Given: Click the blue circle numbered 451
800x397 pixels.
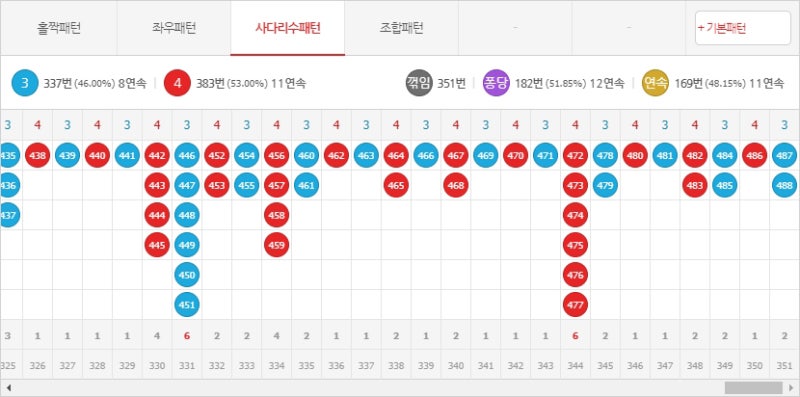Looking at the screenshot, I should (187, 305).
